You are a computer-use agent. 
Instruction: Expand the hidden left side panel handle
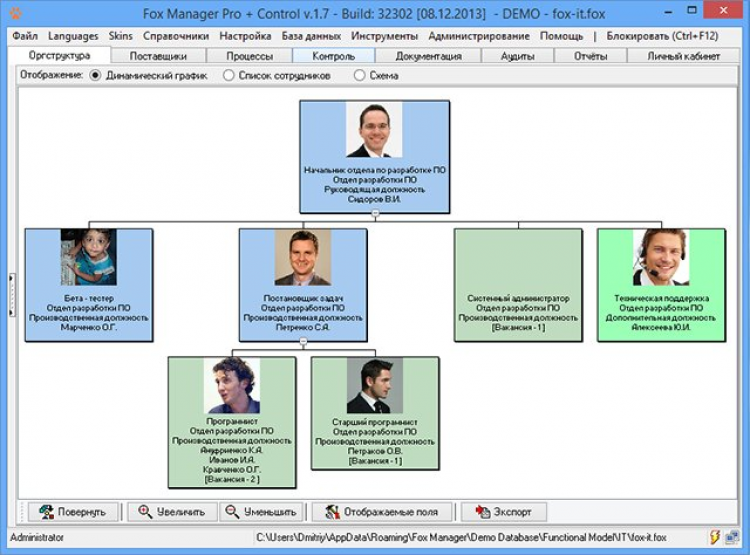[12, 295]
